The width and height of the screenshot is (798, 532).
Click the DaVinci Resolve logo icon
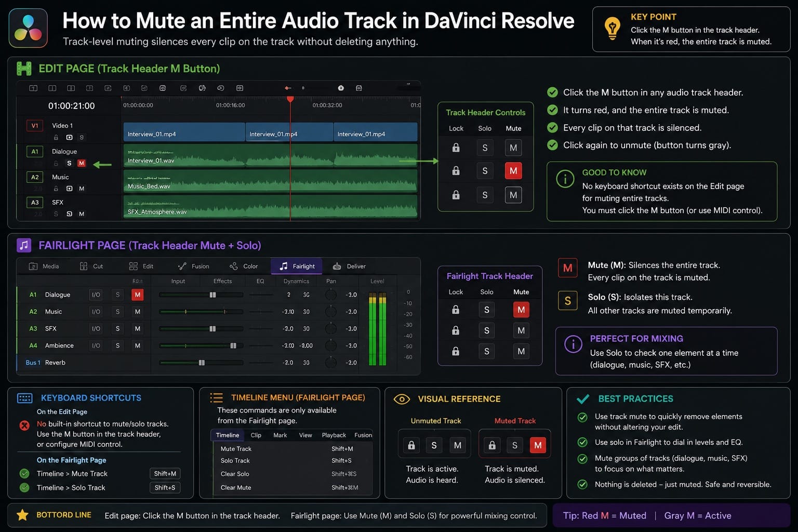(x=28, y=28)
